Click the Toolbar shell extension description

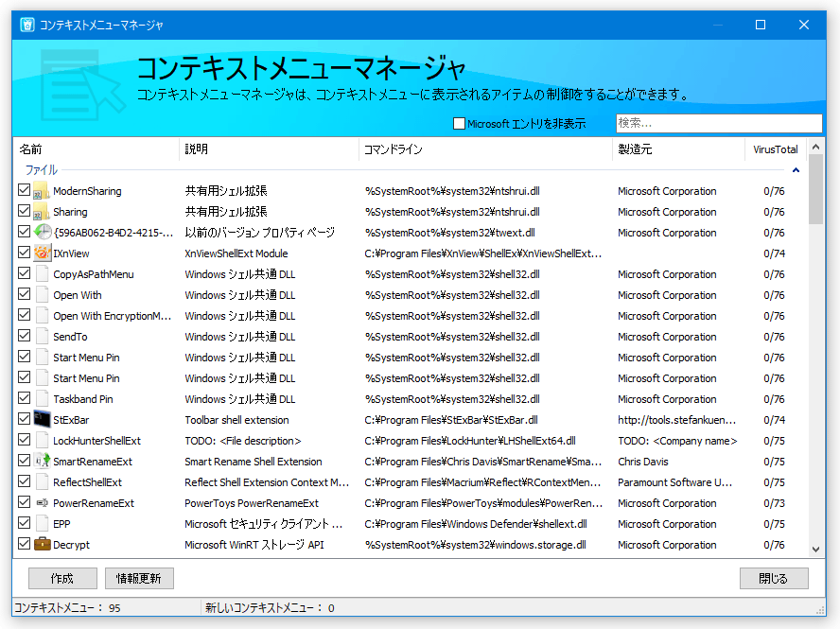(236, 421)
